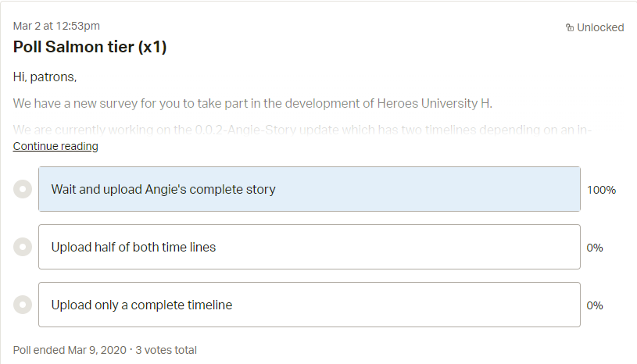Choose the 'Upload half of both time lines' option box

pos(310,247)
